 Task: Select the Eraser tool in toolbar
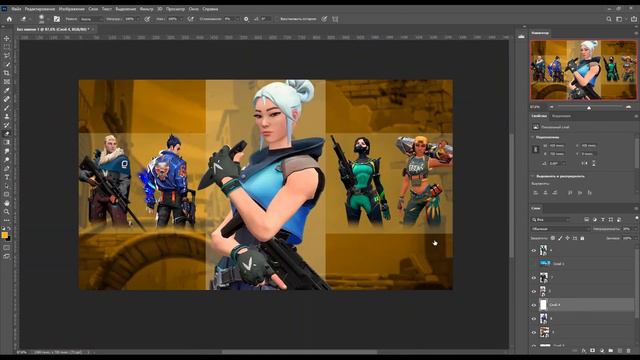click(x=7, y=133)
